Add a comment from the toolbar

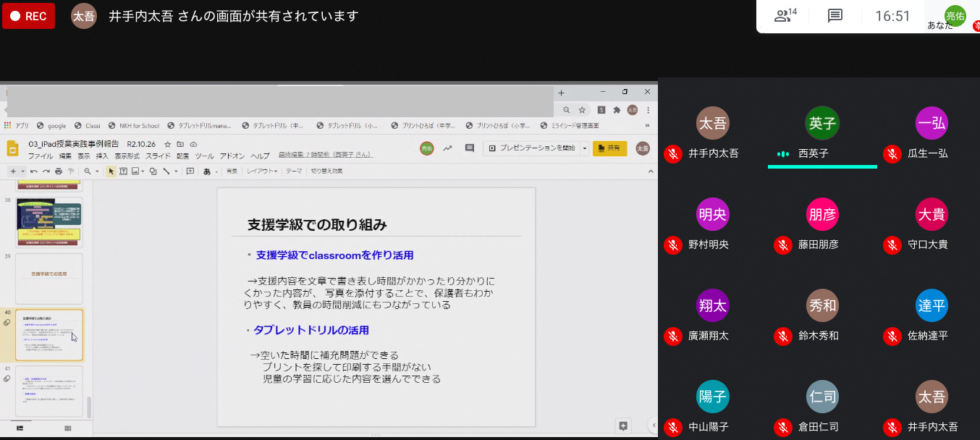(190, 172)
